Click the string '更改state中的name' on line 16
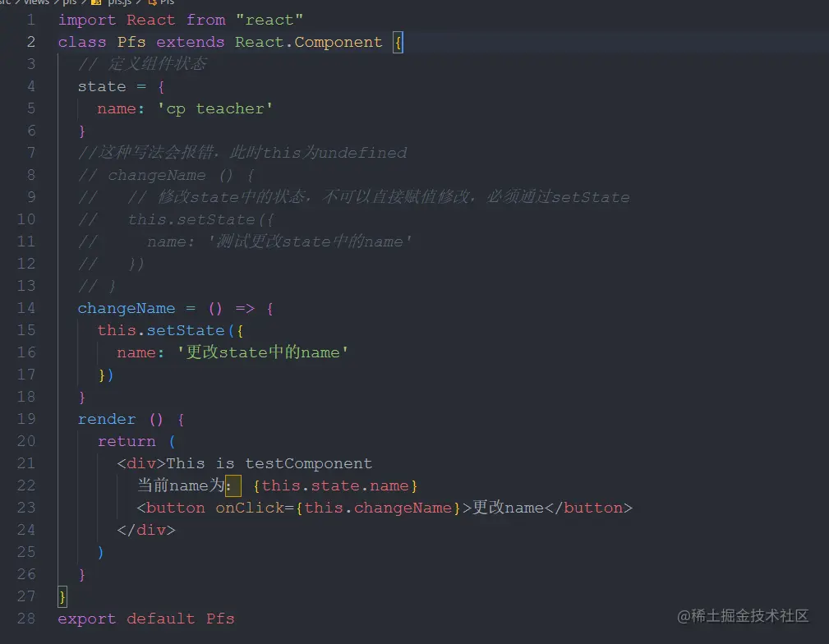 pyautogui.click(x=262, y=352)
